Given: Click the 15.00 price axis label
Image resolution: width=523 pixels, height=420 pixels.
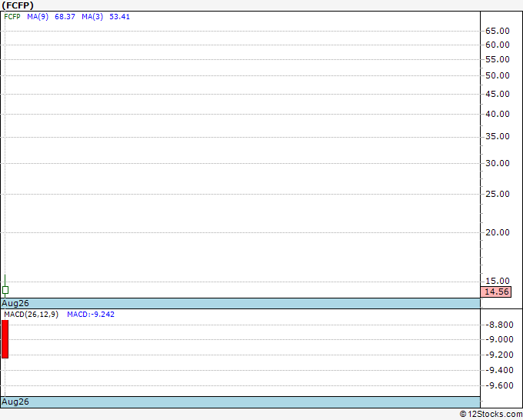Looking at the screenshot, I should pyautogui.click(x=498, y=281).
